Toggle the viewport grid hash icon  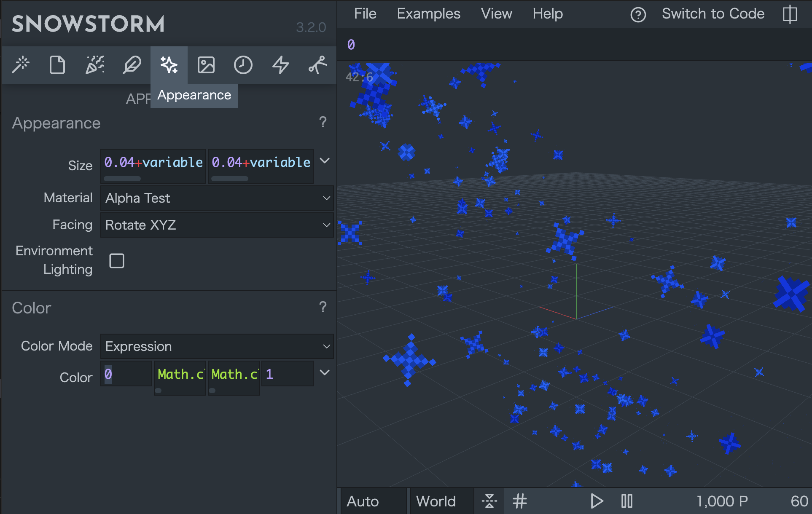[520, 501]
